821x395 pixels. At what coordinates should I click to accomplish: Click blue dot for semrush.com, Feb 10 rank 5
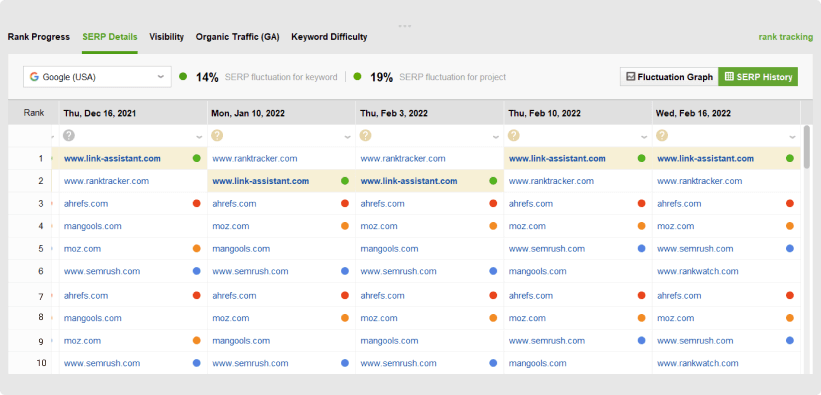tap(641, 249)
